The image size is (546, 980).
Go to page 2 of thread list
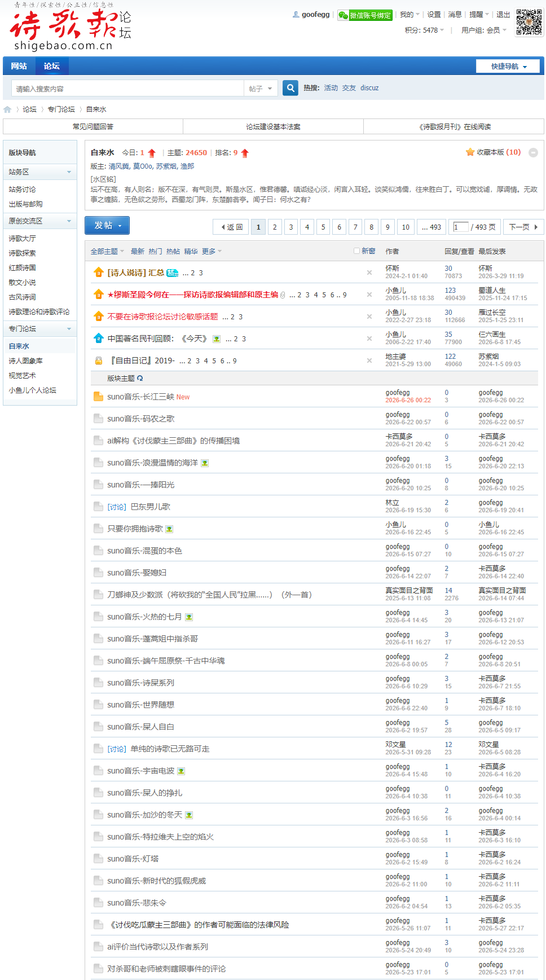(275, 227)
